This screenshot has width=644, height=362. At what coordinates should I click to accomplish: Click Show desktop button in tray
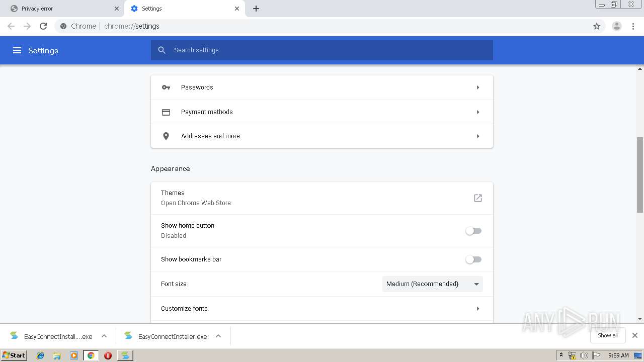[x=638, y=355]
